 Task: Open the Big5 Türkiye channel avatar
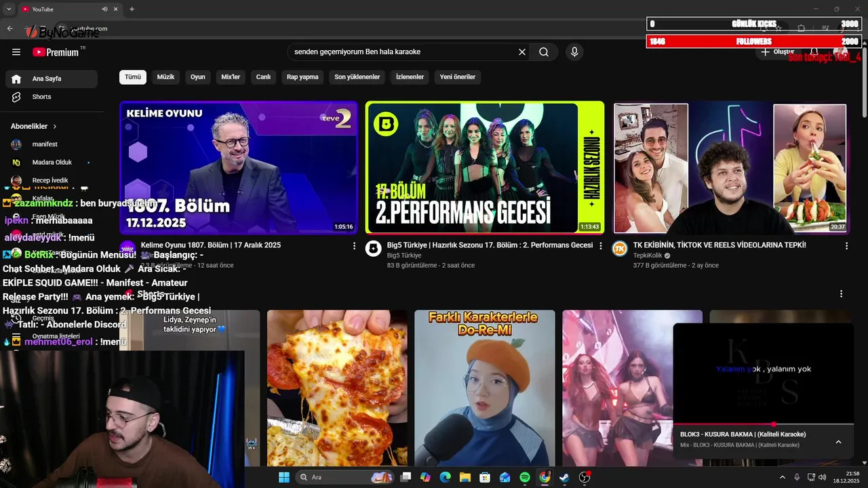pos(373,249)
